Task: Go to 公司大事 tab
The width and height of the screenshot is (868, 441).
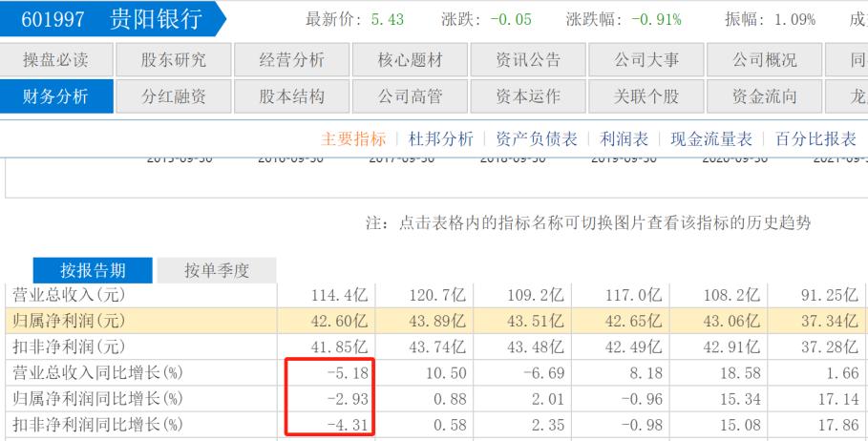Action: click(x=646, y=60)
